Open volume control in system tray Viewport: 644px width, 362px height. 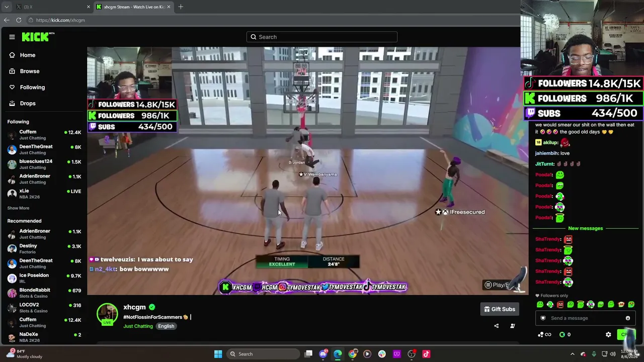(x=613, y=354)
